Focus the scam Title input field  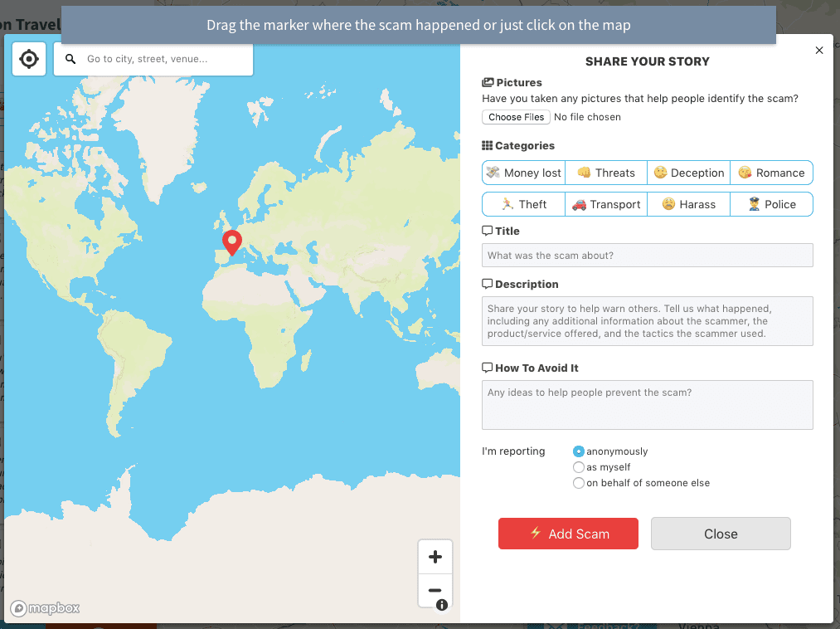[x=647, y=256]
